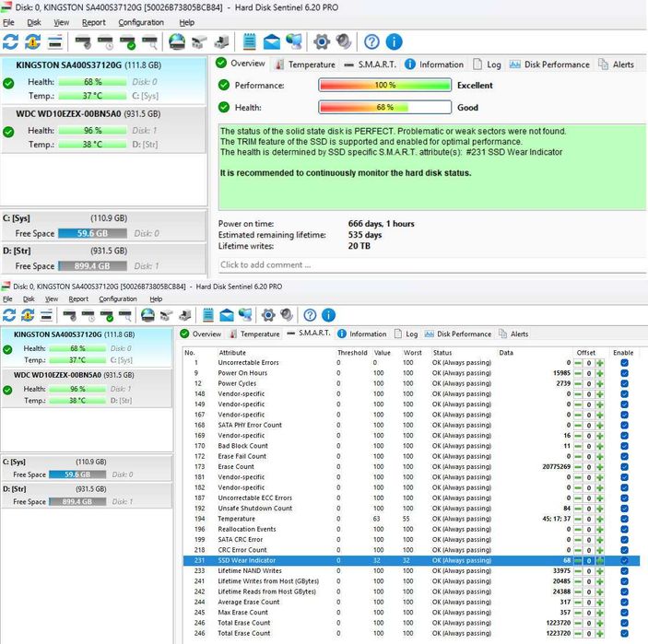The width and height of the screenshot is (648, 644).
Task: Select WDC WD10EZEX disk in the Overview window
Action: tap(103, 130)
